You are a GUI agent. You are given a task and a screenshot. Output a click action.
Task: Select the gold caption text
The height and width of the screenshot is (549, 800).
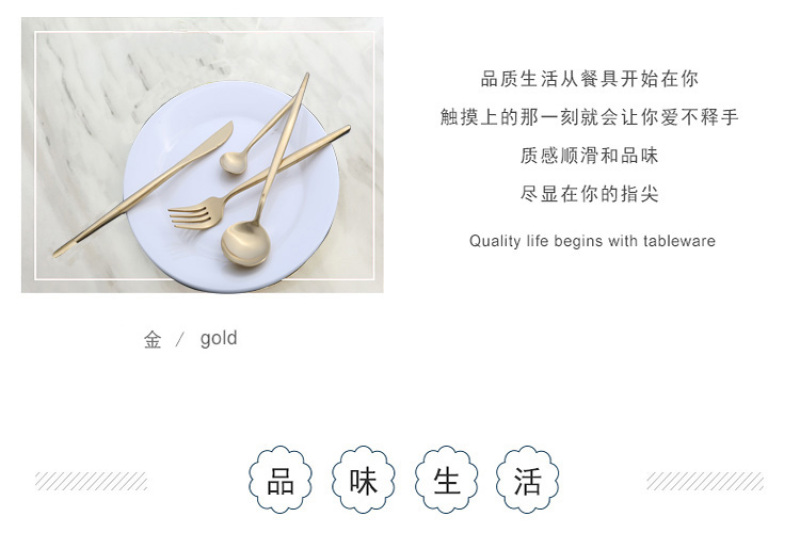(218, 338)
